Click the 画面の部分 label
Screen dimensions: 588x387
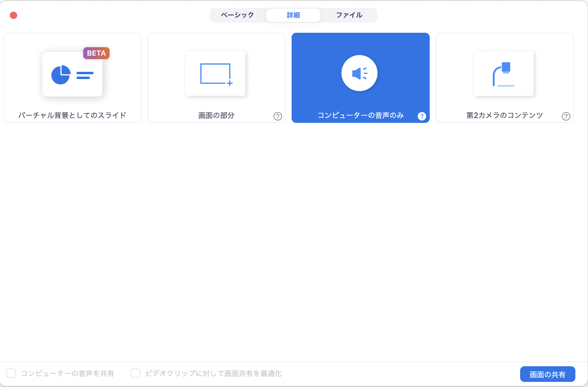216,115
